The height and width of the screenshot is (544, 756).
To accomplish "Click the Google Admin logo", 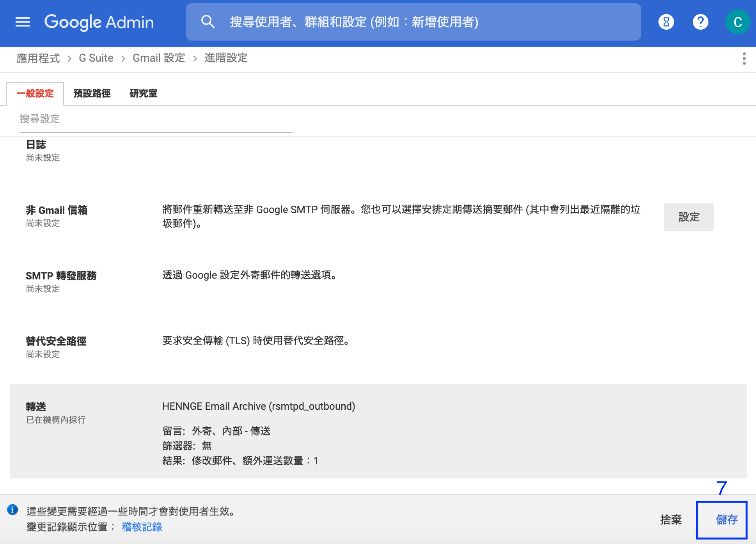I will 99,22.
